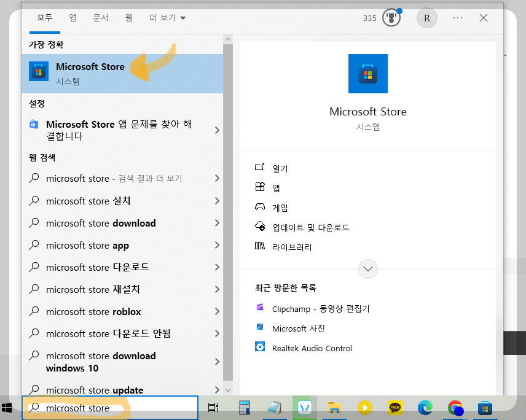Image resolution: width=526 pixels, height=420 pixels.
Task: Open Microsoft Edge from the taskbar
Action: [x=425, y=408]
